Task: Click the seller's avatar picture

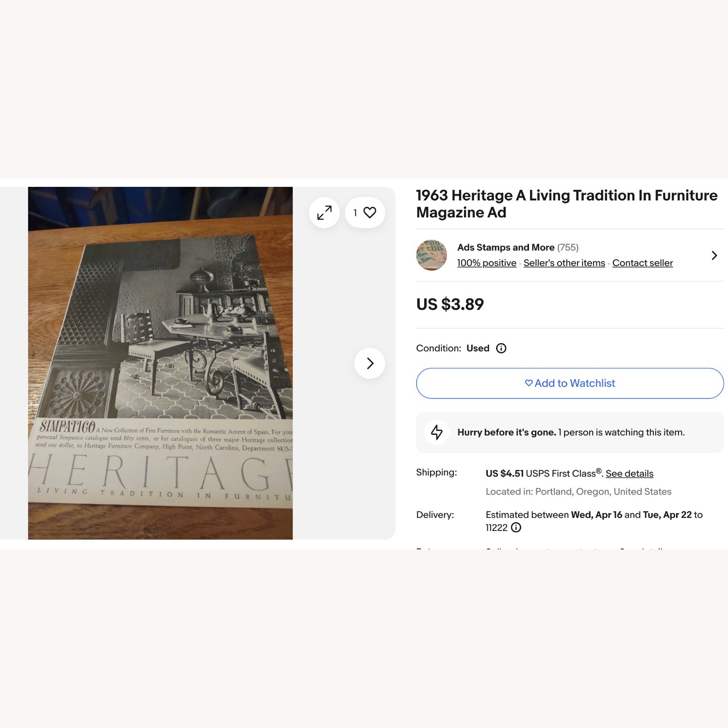Action: [431, 255]
